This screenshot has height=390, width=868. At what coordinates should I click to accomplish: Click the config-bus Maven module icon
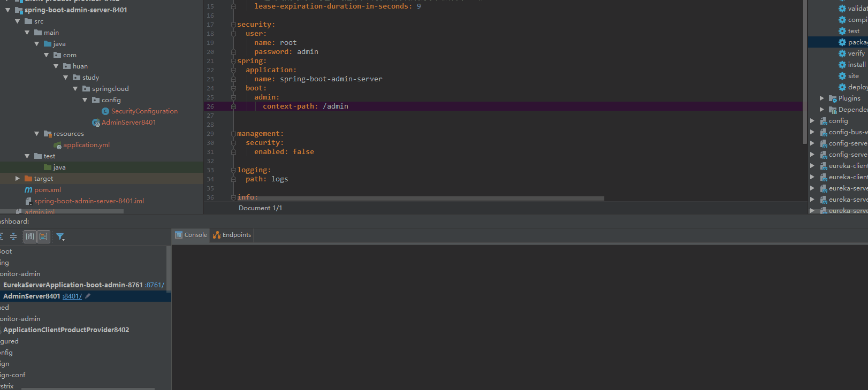tap(824, 132)
